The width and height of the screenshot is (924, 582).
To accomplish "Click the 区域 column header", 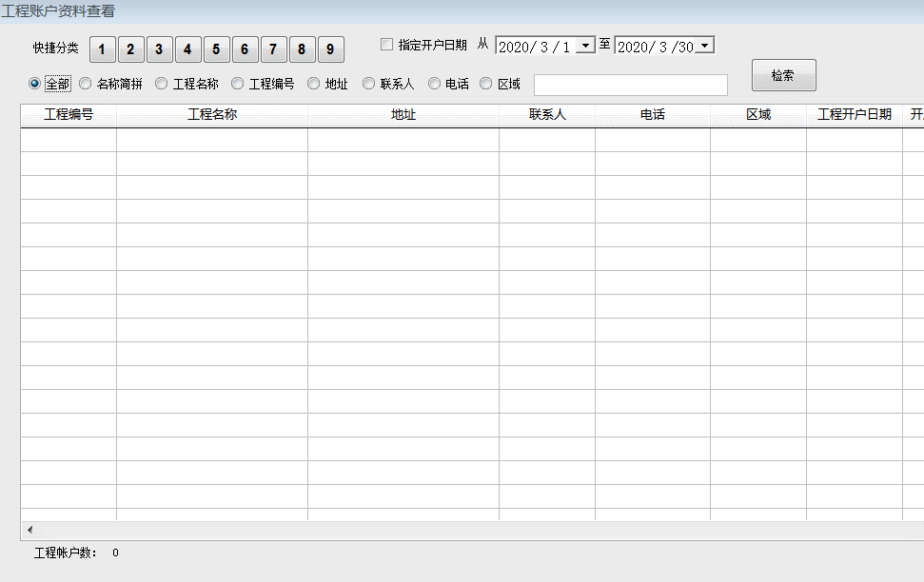I will click(x=758, y=115).
